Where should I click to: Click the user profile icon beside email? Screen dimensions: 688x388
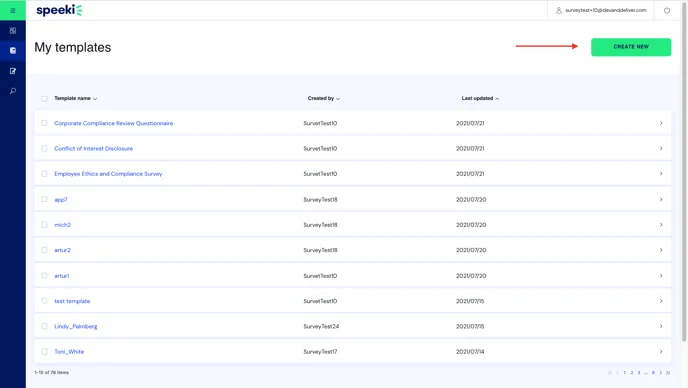click(559, 10)
